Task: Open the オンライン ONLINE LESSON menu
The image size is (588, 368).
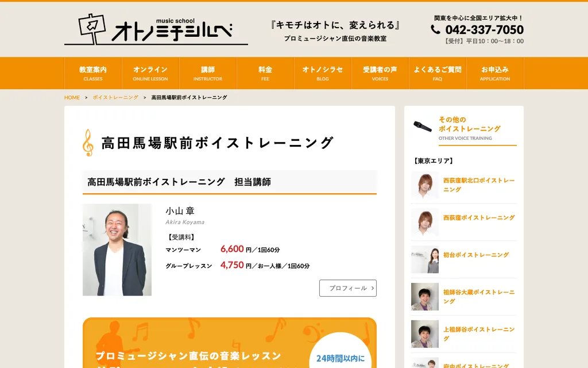Action: tap(150, 73)
